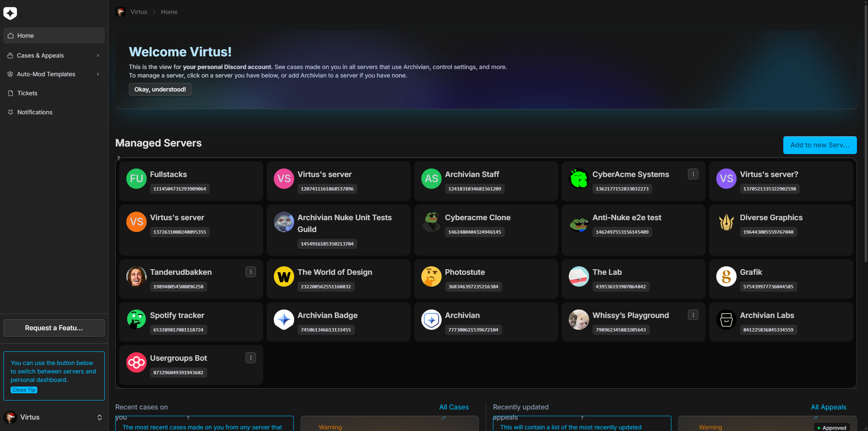
Task: Open Cases & Appeals section
Action: tap(54, 55)
